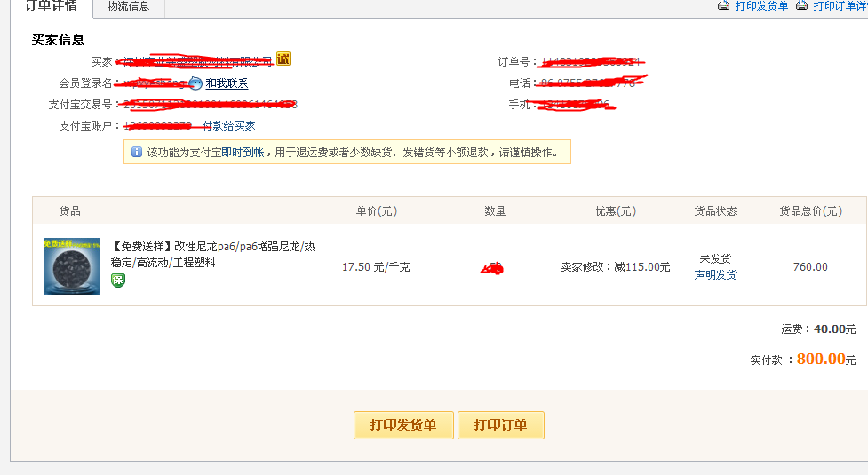The image size is (868, 475).
Task: Click printer icon beside top 打印发货单 link
Action: (724, 6)
